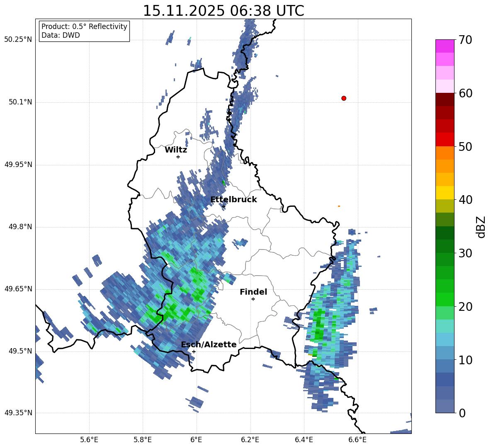Click the 30 colorbar tick label
This screenshot has width=491, height=448.
(x=466, y=253)
